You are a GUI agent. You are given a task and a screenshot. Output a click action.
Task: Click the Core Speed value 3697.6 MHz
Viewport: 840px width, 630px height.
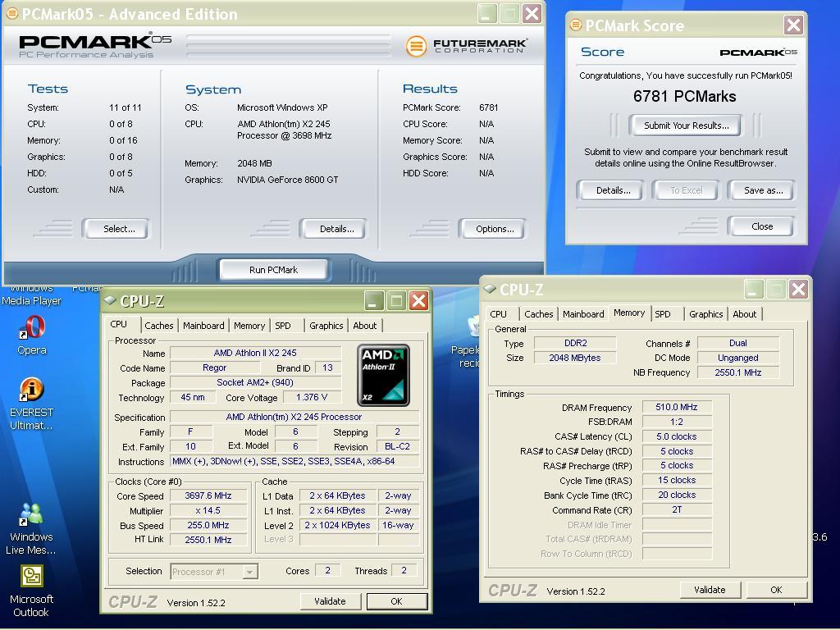208,495
